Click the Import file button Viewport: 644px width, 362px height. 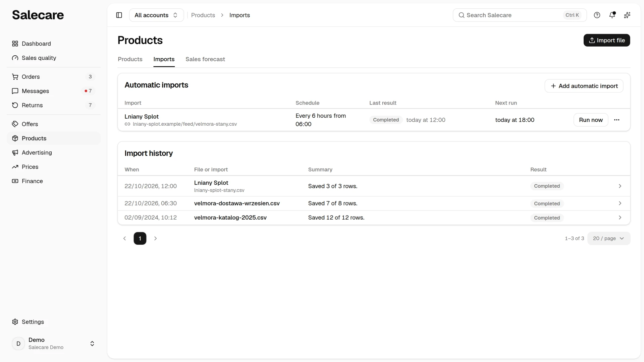click(x=607, y=40)
